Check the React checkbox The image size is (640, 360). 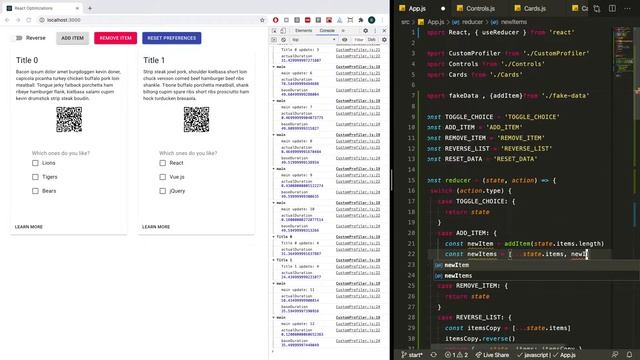162,163
